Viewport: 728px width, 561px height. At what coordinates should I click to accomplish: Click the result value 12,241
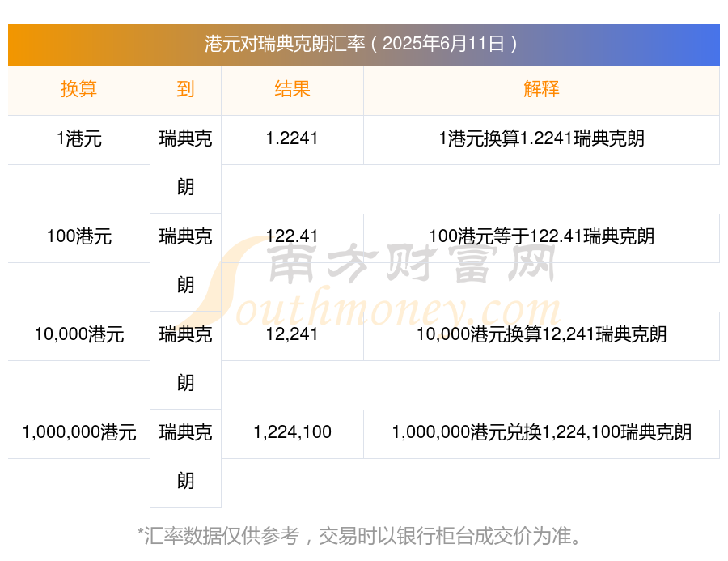coord(292,334)
